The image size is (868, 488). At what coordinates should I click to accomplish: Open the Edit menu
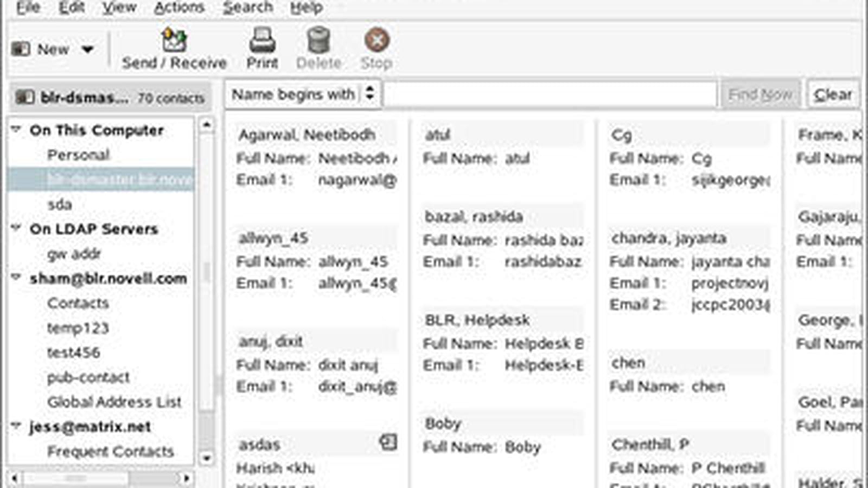tap(72, 8)
